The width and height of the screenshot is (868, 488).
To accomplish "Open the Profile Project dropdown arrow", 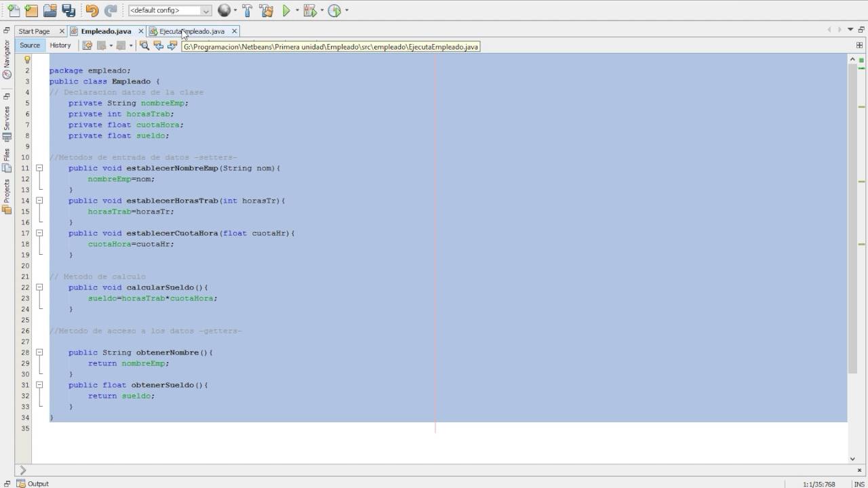I will click(x=347, y=10).
